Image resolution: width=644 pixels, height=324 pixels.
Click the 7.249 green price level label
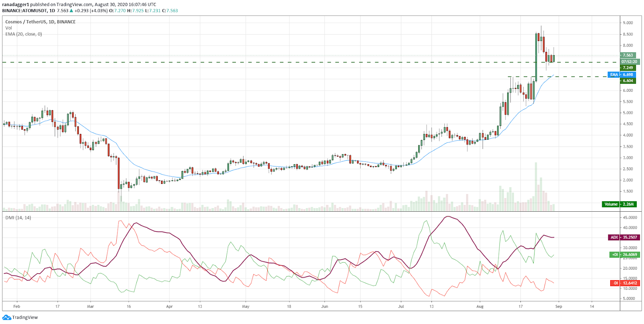tap(627, 68)
